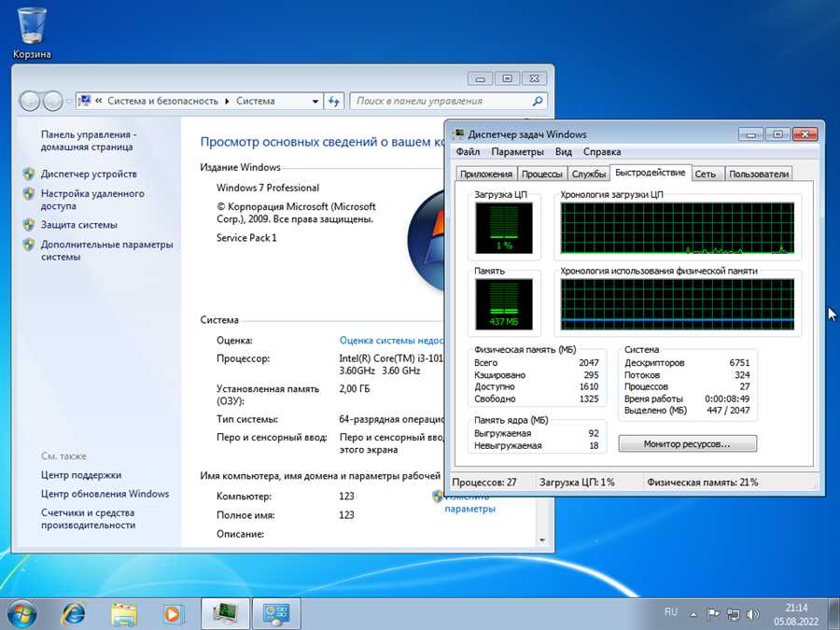This screenshot has width=840, height=630.
Task: Open breadcrumb root double-chevron dropdown
Action: [99, 101]
